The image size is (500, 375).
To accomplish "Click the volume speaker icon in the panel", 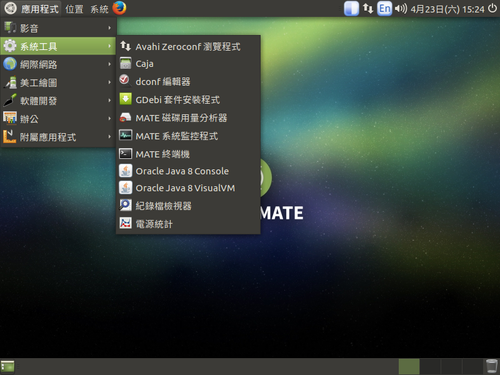I will (x=401, y=8).
